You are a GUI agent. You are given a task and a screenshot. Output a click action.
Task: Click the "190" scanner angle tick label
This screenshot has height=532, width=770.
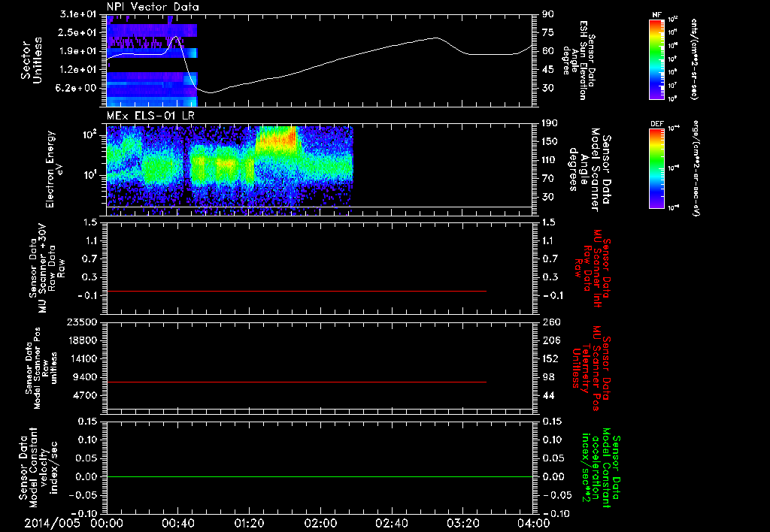[551, 123]
